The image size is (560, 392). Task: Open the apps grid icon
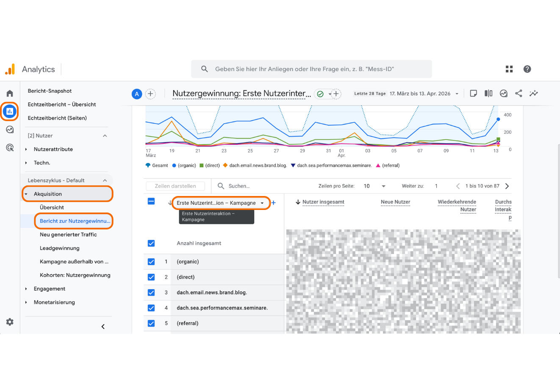coord(509,69)
